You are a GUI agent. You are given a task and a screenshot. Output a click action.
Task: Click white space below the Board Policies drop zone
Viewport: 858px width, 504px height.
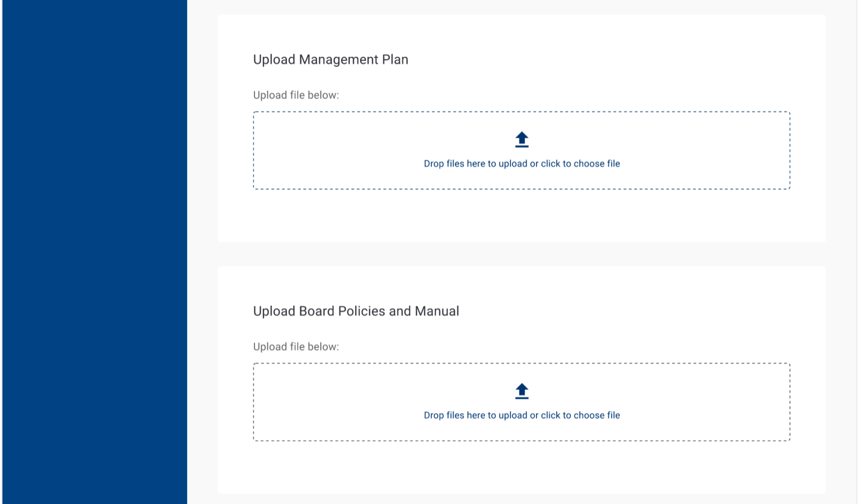pyautogui.click(x=521, y=468)
